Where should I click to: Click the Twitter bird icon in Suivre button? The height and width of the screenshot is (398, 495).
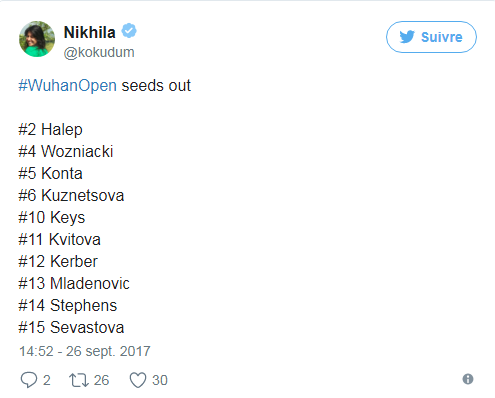click(x=407, y=37)
